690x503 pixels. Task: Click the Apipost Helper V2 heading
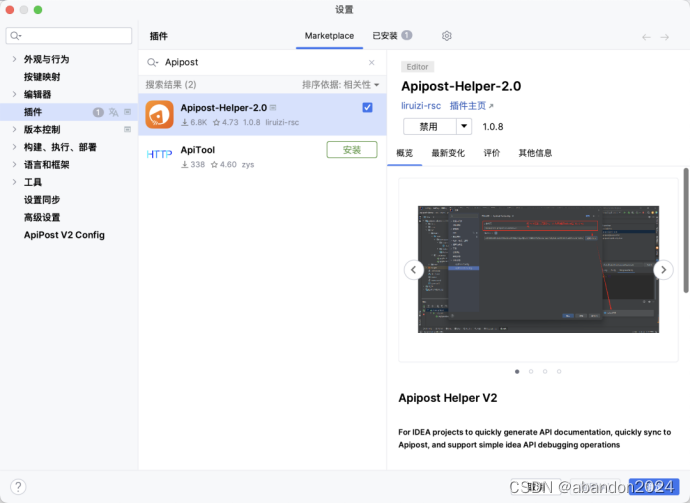coord(448,398)
